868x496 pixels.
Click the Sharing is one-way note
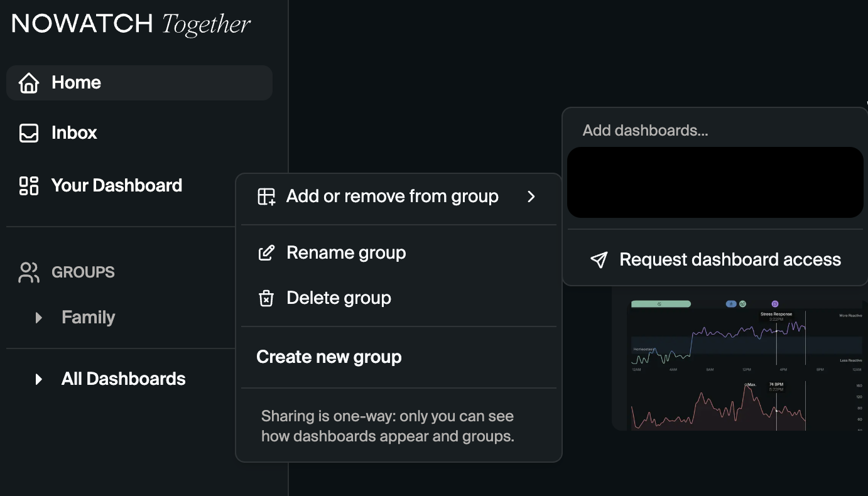[x=388, y=426]
